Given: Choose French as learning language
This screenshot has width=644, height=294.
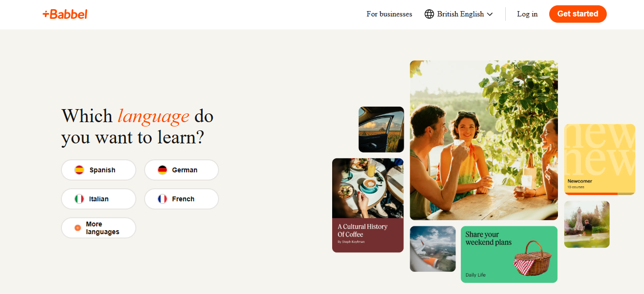Looking at the screenshot, I should tap(181, 199).
